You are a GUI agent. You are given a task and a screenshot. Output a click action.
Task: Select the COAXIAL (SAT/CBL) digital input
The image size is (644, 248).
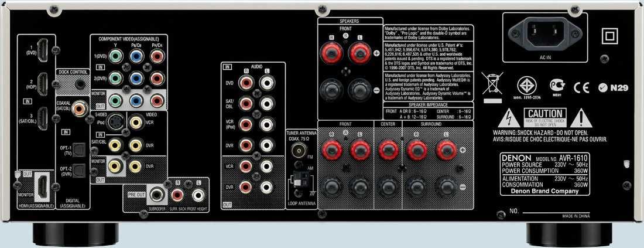coord(79,108)
